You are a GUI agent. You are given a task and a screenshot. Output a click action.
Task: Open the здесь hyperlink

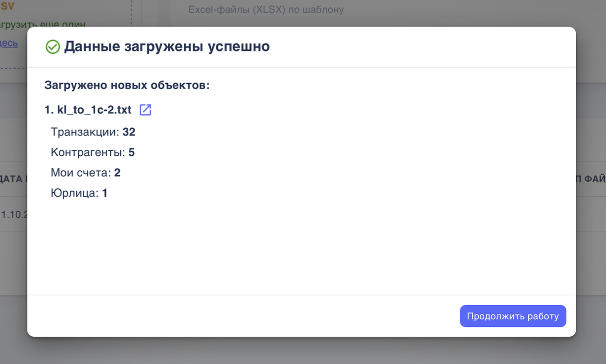click(x=8, y=43)
